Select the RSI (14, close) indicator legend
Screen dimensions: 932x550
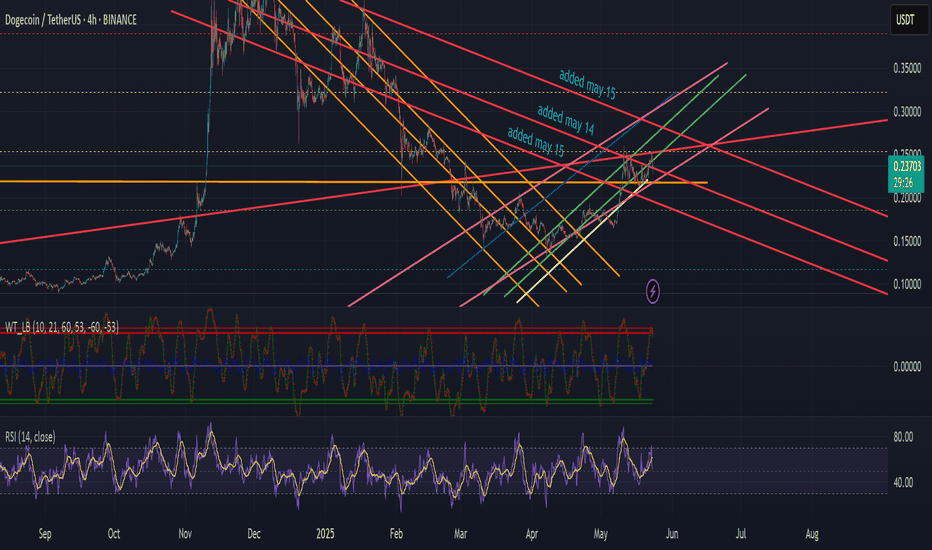click(x=30, y=437)
